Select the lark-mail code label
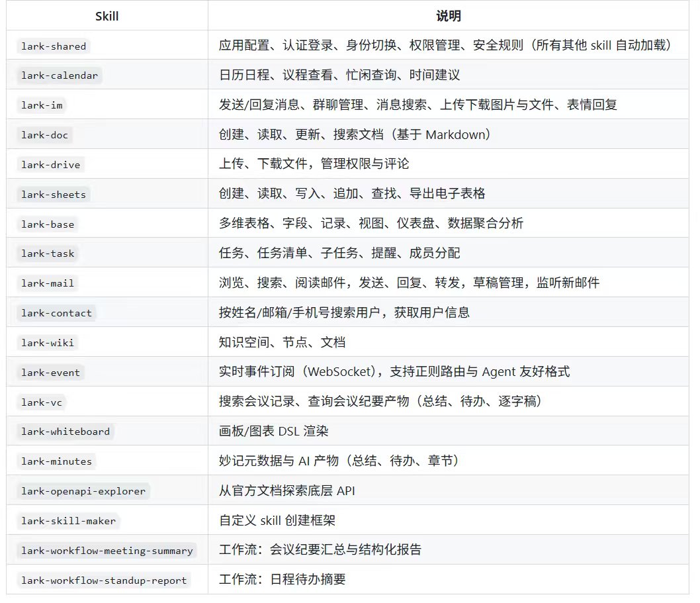Screen dimensions: 700x603 (x=48, y=284)
